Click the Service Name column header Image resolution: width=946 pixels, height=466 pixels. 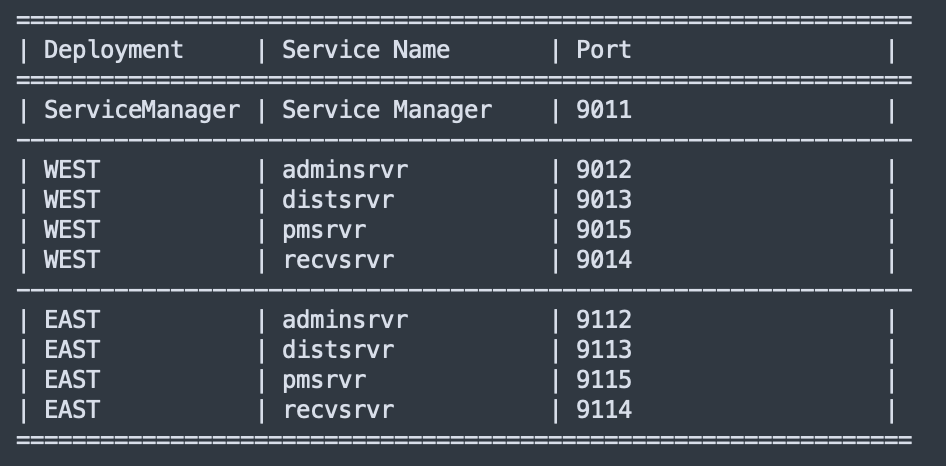coord(365,50)
